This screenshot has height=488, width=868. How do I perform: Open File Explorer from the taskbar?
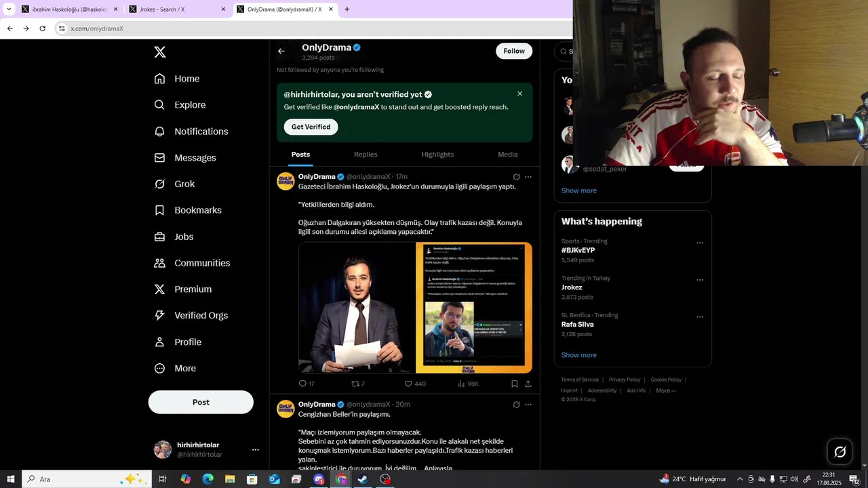tap(230, 479)
